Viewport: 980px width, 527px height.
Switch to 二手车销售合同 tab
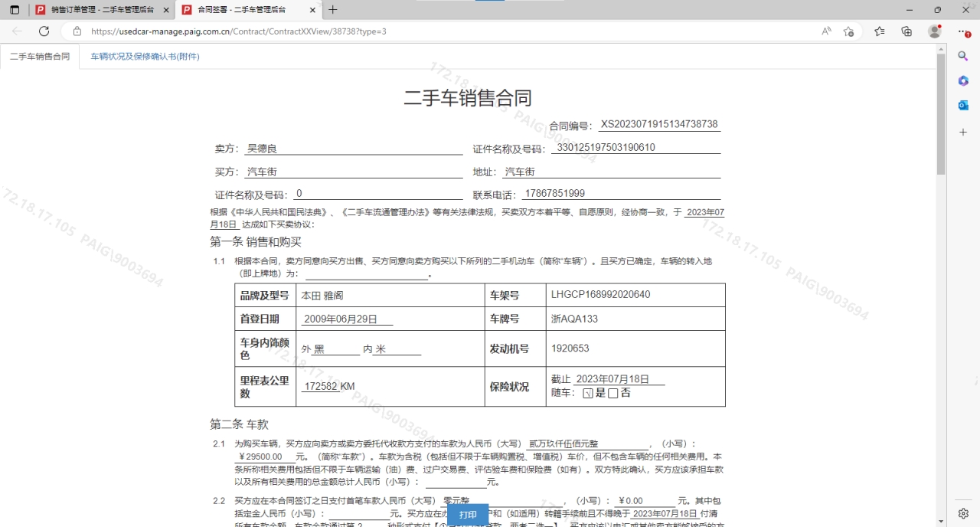pyautogui.click(x=40, y=57)
